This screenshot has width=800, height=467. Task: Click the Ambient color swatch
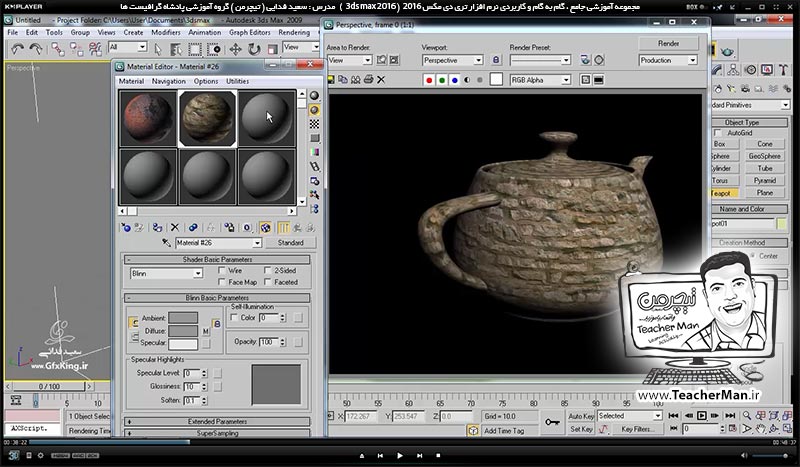pos(183,318)
